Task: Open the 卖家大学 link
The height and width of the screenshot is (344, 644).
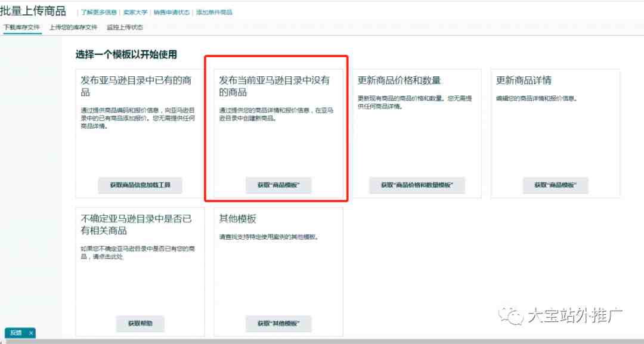Action: coord(135,13)
